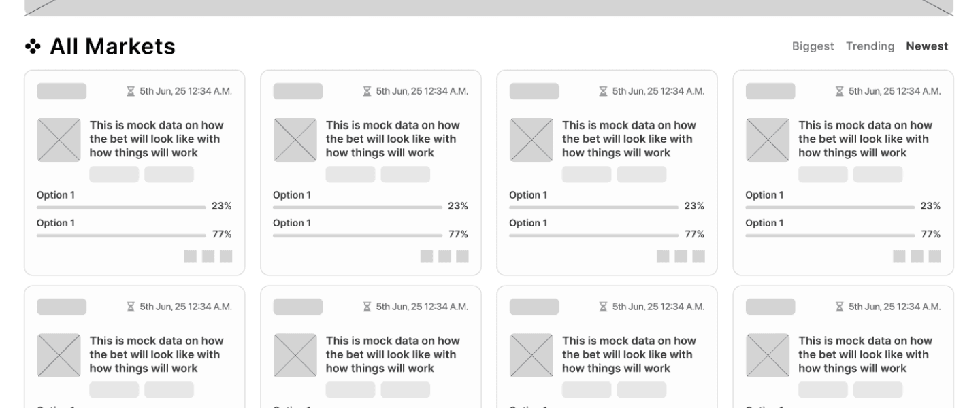Open image placeholder thumbnail in first top-row card

(x=59, y=140)
